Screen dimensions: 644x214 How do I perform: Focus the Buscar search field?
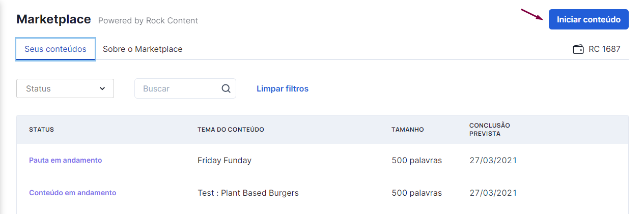[185, 88]
